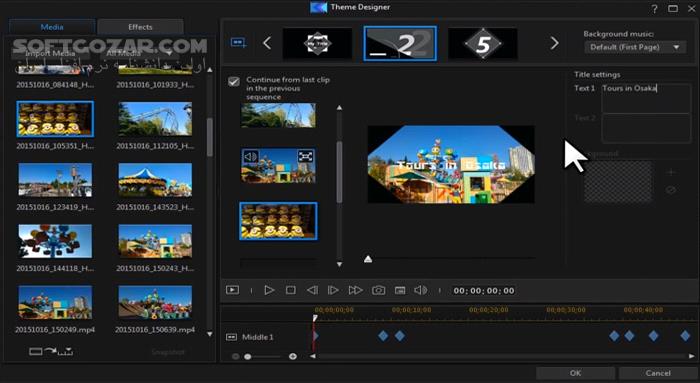
Task: Click the add background plus icon
Action: pos(671,172)
